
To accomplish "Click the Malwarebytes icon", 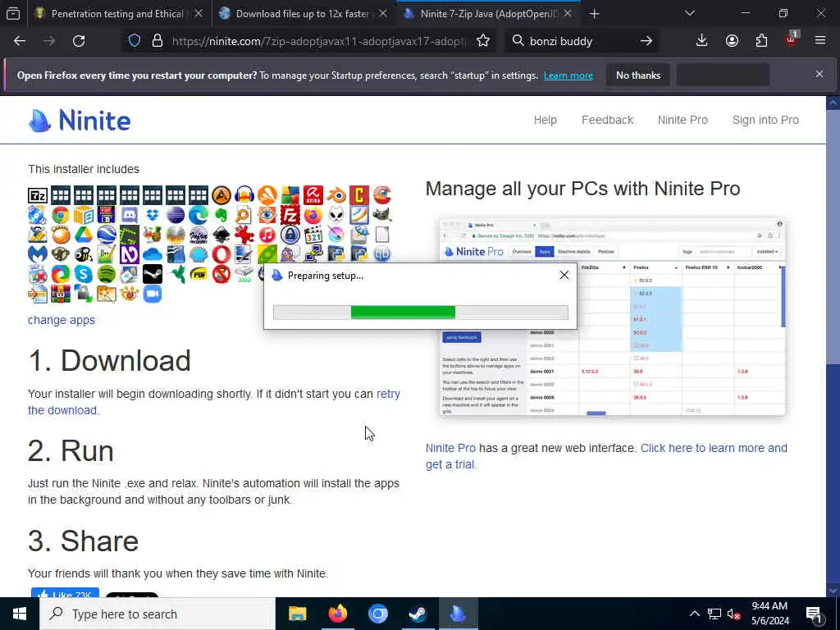I will coord(38,254).
